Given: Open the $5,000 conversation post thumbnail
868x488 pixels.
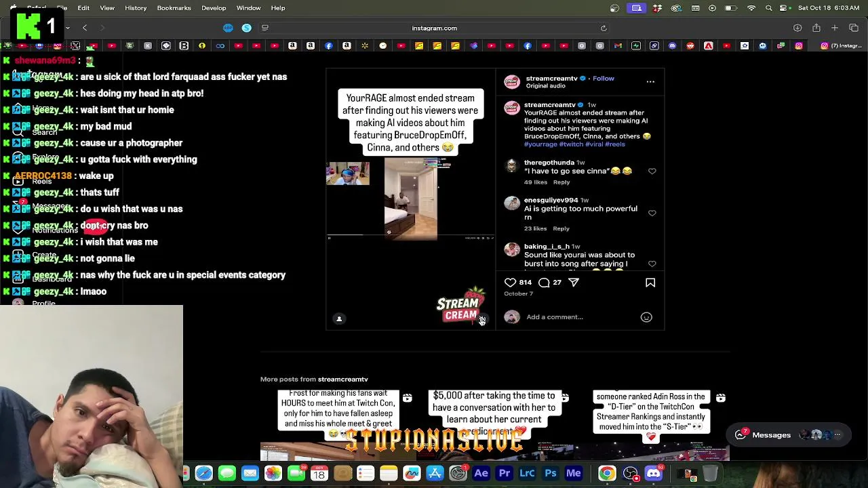Looking at the screenshot, I should (495, 425).
